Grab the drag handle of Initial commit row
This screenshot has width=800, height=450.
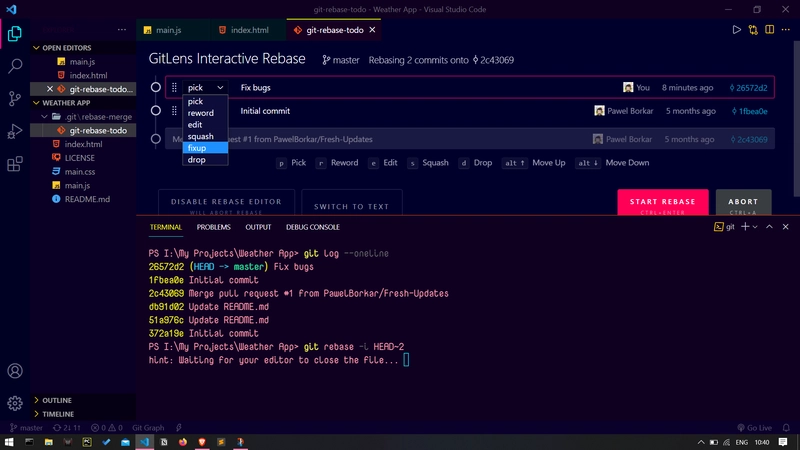174,111
